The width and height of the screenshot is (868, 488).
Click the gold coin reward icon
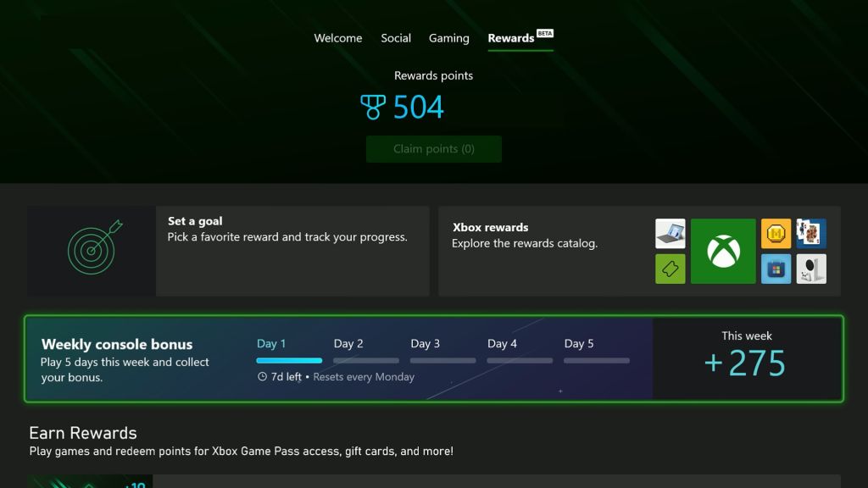click(x=776, y=234)
